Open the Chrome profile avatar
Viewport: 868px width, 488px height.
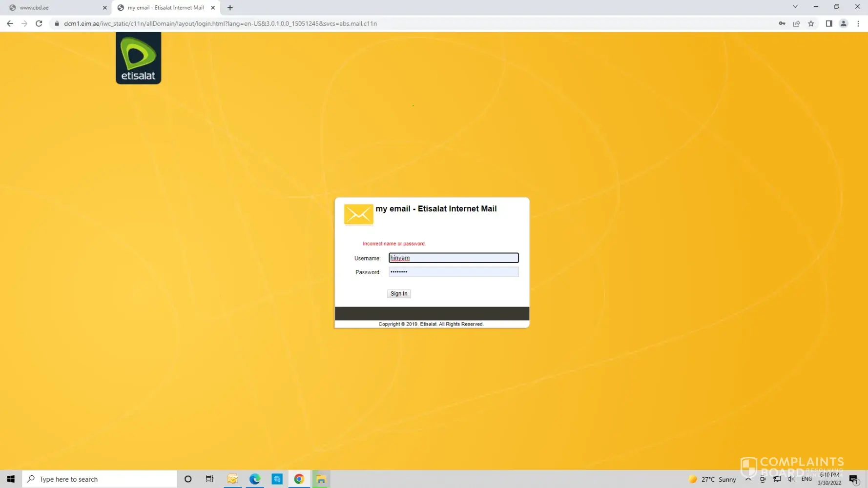pyautogui.click(x=844, y=23)
